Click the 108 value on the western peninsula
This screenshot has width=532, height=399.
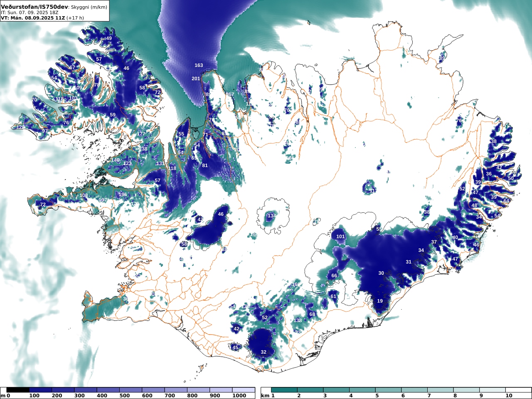(84, 195)
